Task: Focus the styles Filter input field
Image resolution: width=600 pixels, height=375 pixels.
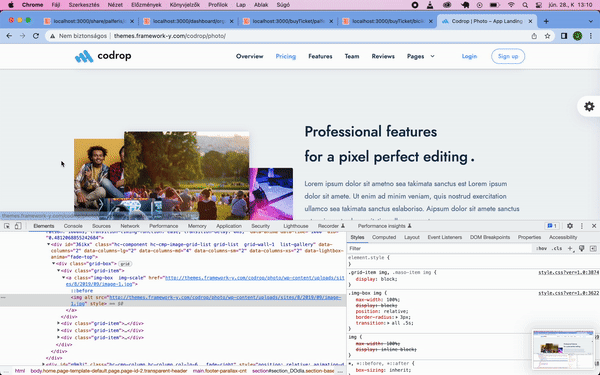Action: 440,248
